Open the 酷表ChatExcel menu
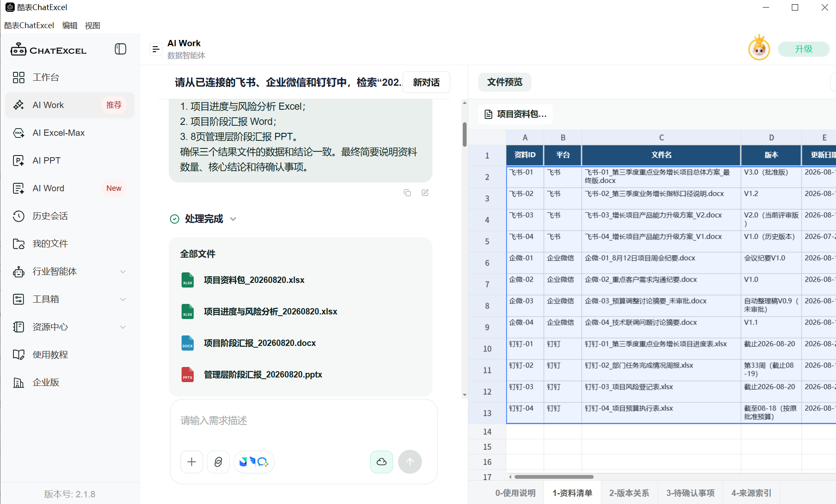836x504 pixels. click(x=29, y=26)
